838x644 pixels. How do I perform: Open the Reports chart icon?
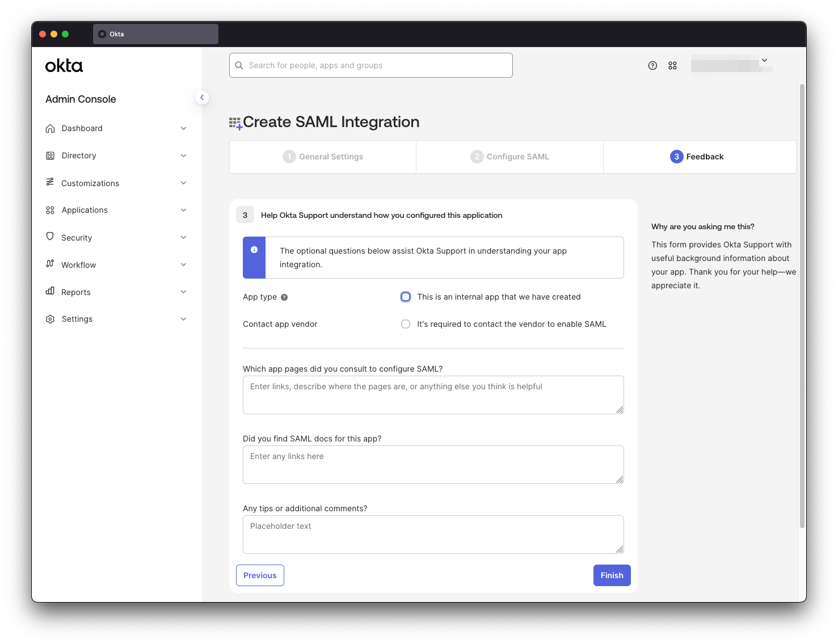click(x=50, y=292)
